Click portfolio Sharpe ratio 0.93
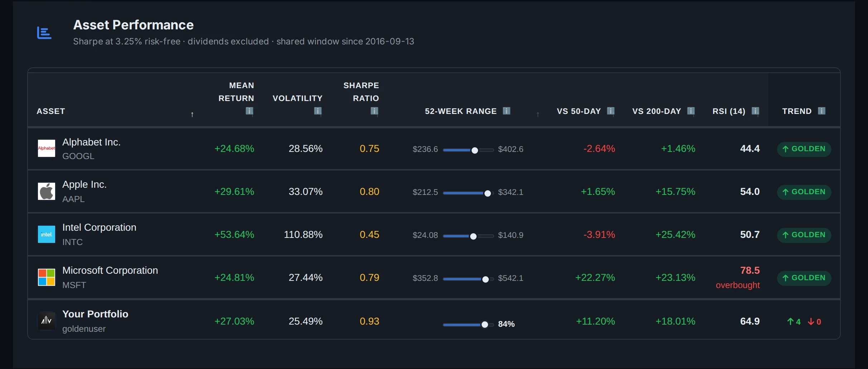 (x=370, y=321)
